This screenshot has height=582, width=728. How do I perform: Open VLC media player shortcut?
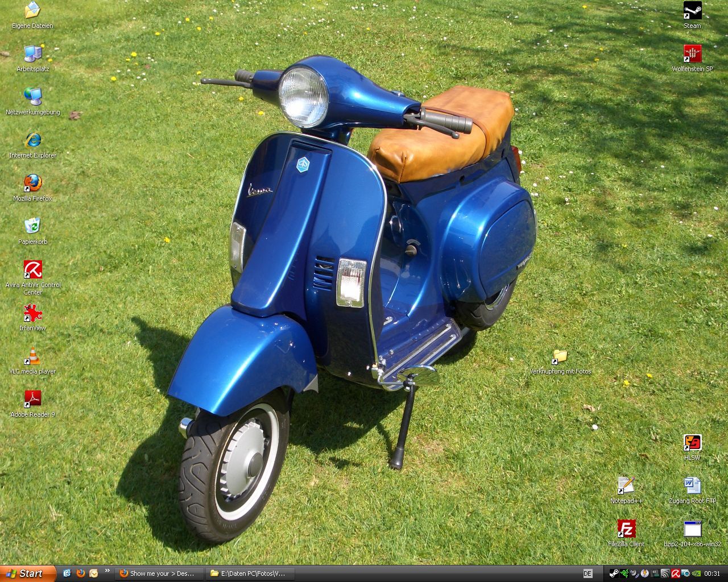pos(32,356)
